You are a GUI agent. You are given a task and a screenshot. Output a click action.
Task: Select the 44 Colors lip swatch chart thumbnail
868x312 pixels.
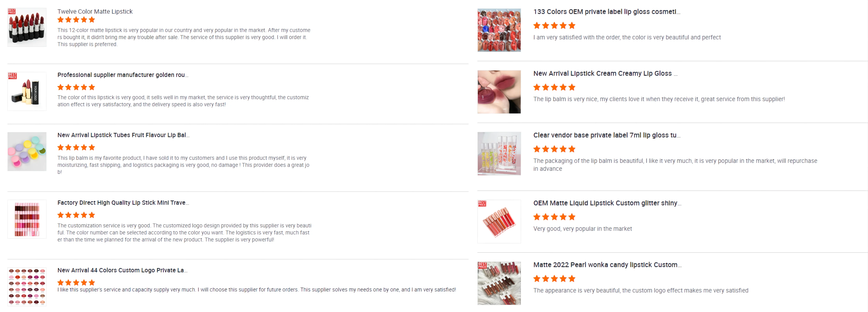tap(27, 287)
